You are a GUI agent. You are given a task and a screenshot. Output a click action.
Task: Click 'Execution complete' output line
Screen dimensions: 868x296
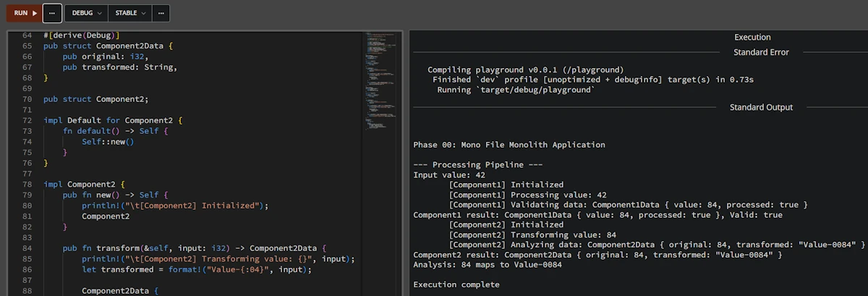click(x=456, y=284)
